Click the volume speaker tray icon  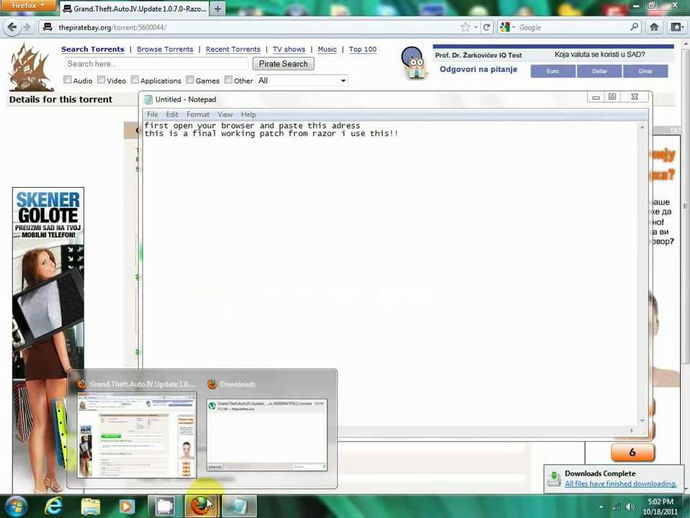(x=630, y=507)
